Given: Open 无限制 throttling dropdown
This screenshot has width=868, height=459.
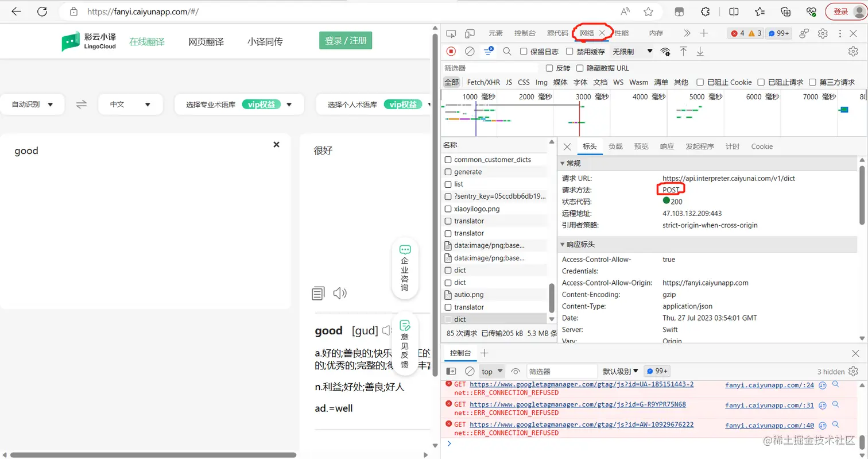Looking at the screenshot, I should tap(633, 52).
